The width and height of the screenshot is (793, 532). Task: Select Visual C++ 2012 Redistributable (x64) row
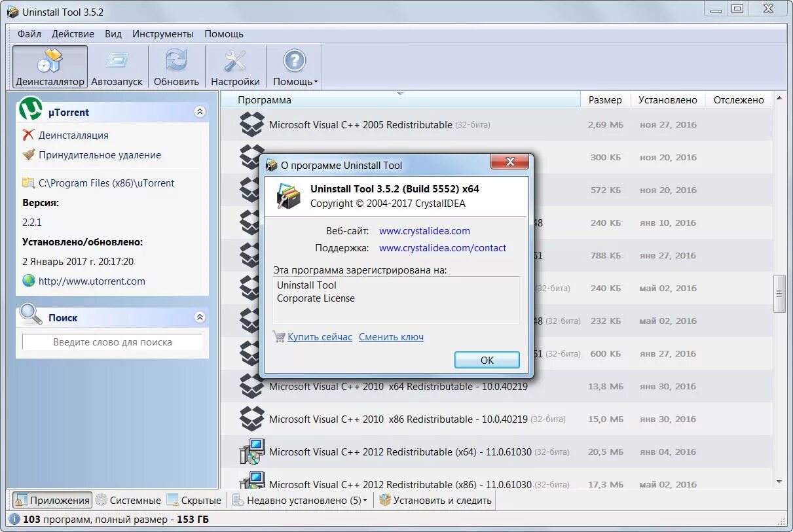point(496,452)
